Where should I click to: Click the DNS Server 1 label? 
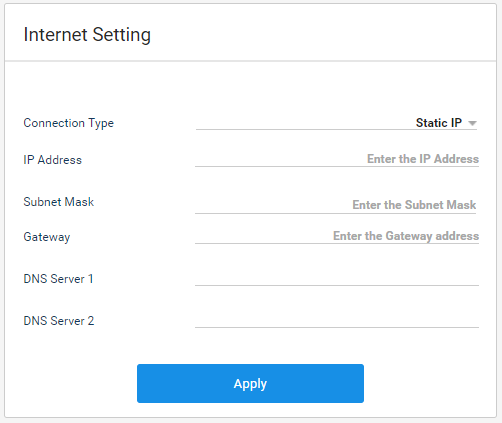coord(58,279)
